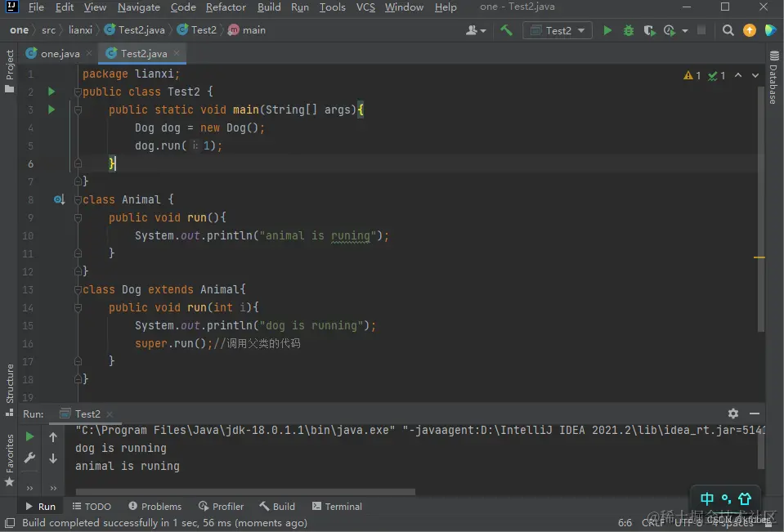Click the green typo checkmark indicator
The image size is (784, 532).
(x=716, y=75)
